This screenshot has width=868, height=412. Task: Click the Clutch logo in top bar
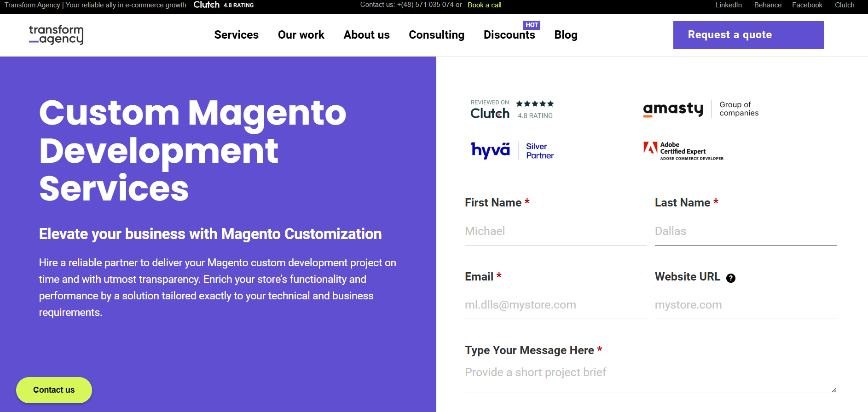(206, 5)
